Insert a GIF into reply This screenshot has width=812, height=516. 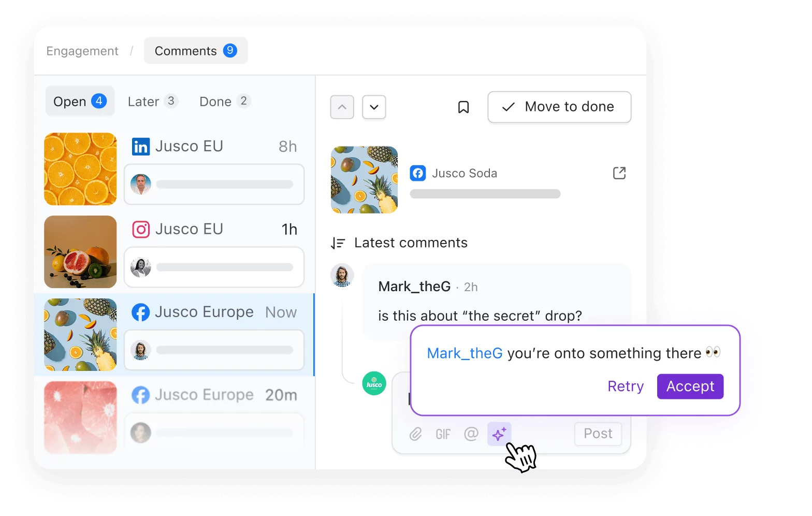443,434
